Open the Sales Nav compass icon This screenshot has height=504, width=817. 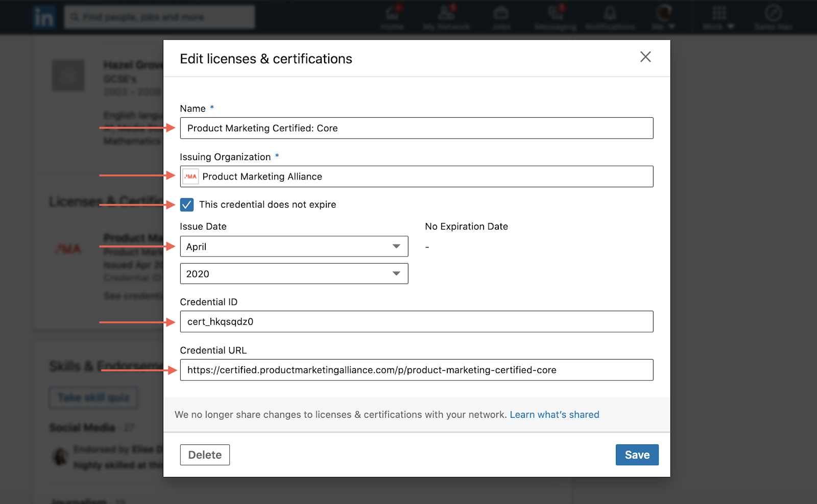[773, 13]
